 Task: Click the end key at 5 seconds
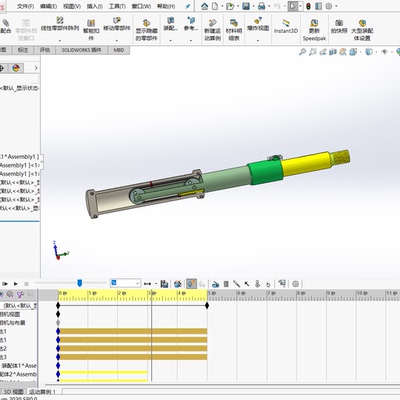(x=207, y=305)
